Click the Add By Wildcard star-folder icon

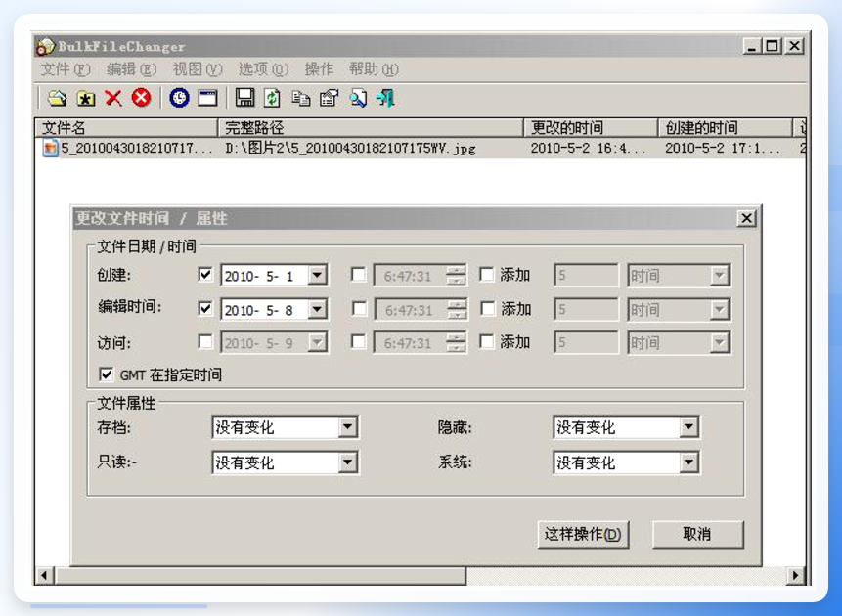(86, 99)
